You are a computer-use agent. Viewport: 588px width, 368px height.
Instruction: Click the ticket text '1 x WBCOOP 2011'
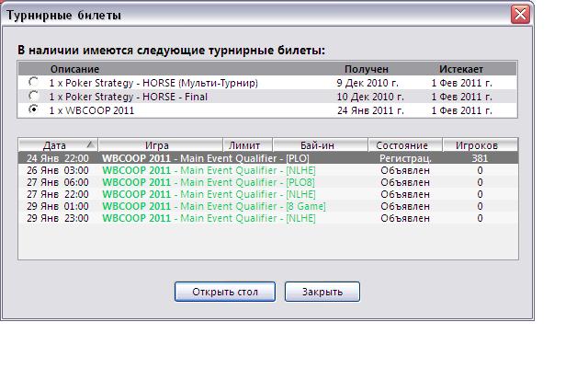click(92, 110)
